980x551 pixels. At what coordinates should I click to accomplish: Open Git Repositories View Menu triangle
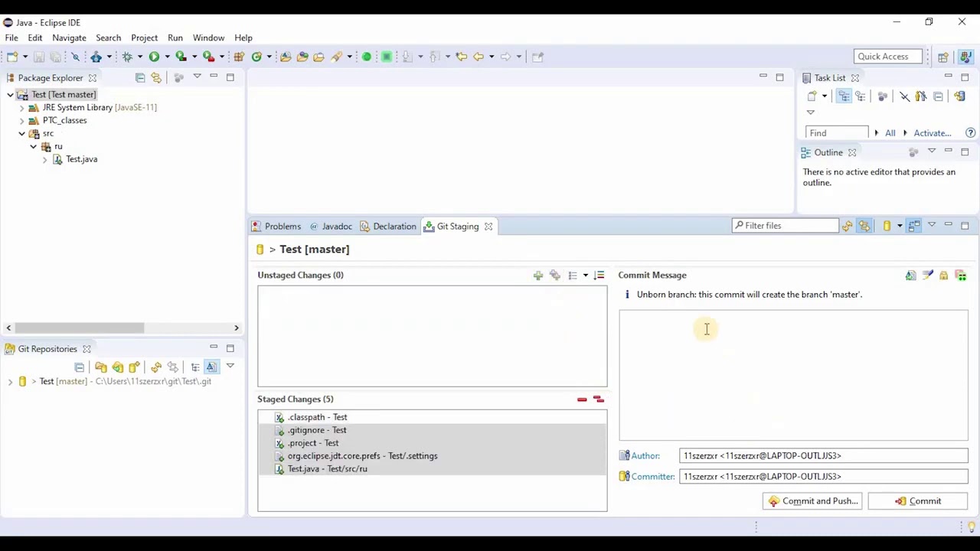click(x=230, y=366)
